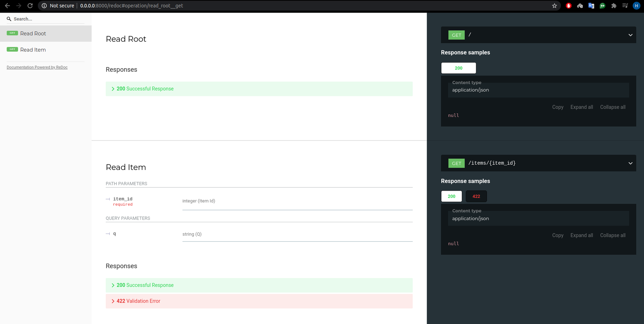This screenshot has width=644, height=324.
Task: Click the /items/{item_id} path text
Action: click(492, 163)
